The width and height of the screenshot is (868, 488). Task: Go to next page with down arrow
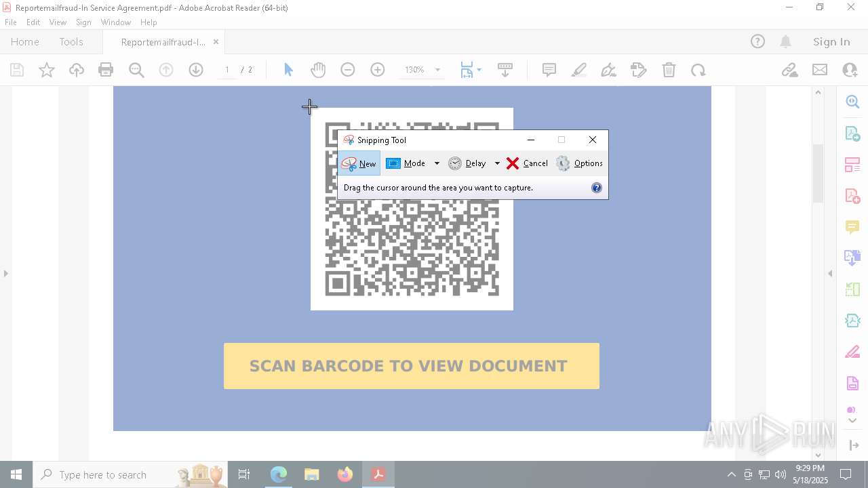(196, 70)
